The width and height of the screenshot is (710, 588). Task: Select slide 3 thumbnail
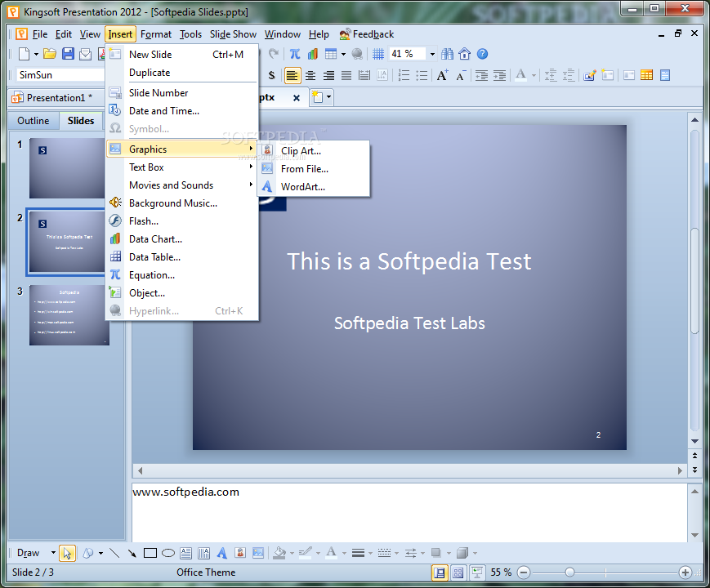pos(69,315)
